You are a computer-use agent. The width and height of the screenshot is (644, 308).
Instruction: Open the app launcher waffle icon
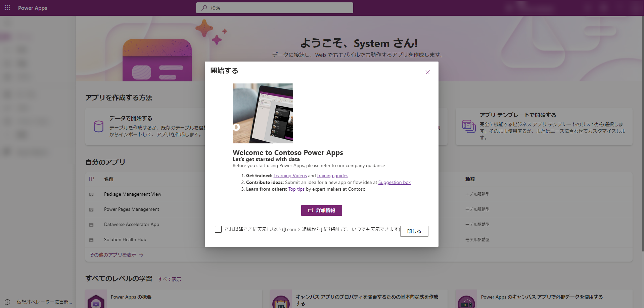[7, 7]
